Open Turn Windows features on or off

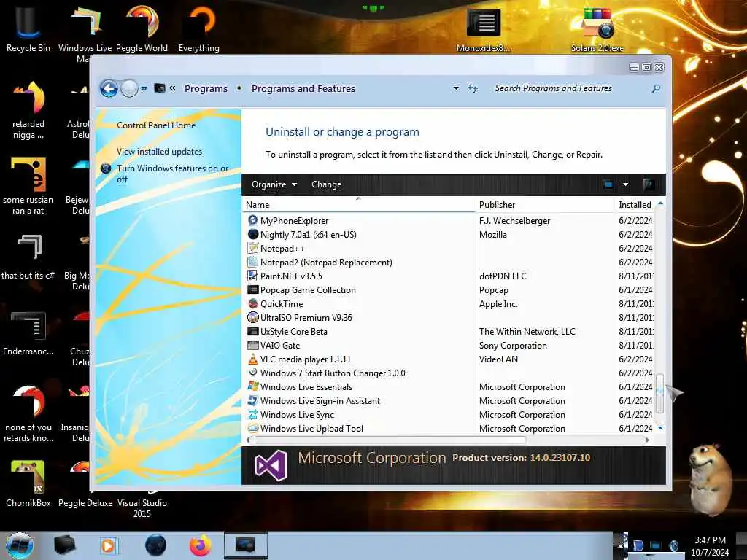[x=172, y=174]
